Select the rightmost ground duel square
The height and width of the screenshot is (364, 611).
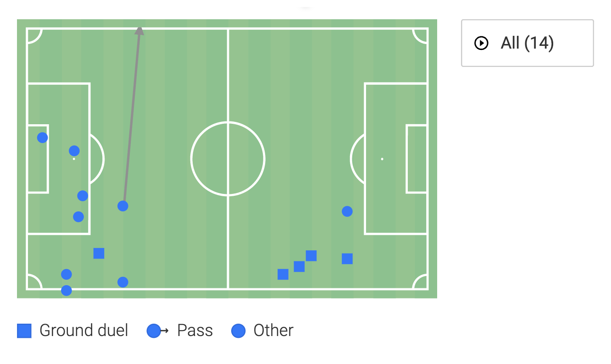pos(347,259)
